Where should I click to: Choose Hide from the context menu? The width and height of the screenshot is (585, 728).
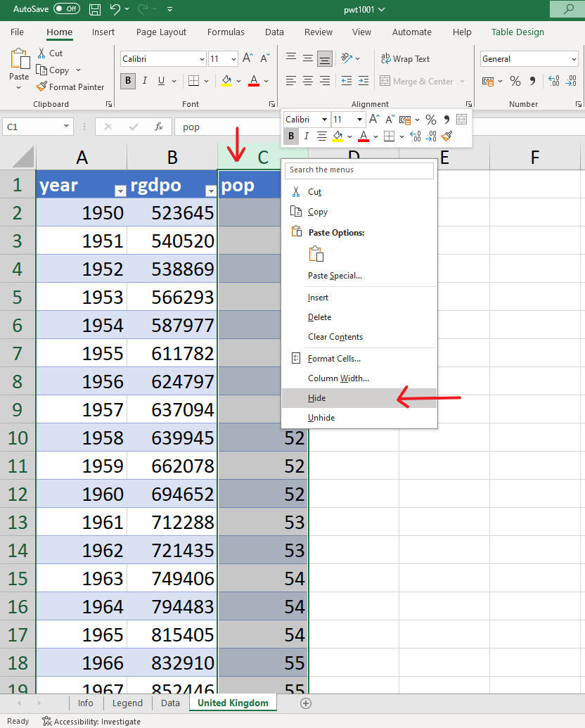pos(316,398)
